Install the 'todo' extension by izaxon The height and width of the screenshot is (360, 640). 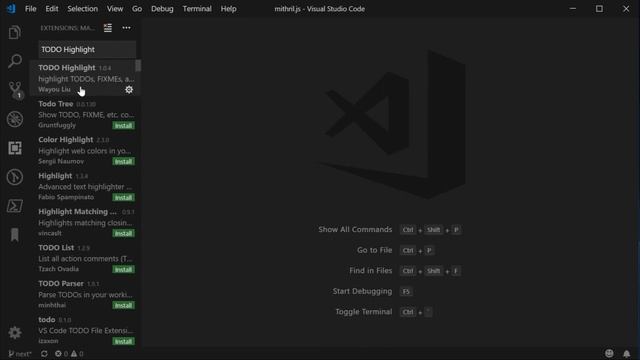pyautogui.click(x=123, y=341)
